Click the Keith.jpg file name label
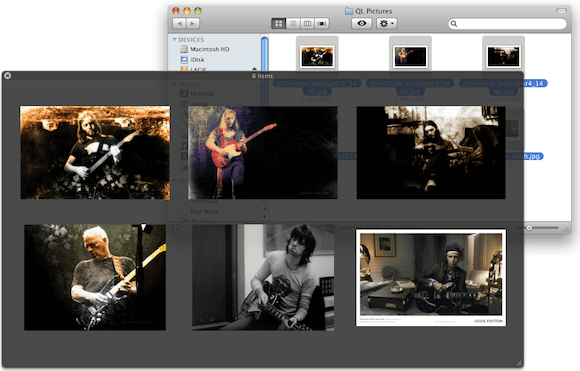Viewport: 580px width, 371px height. [x=526, y=156]
